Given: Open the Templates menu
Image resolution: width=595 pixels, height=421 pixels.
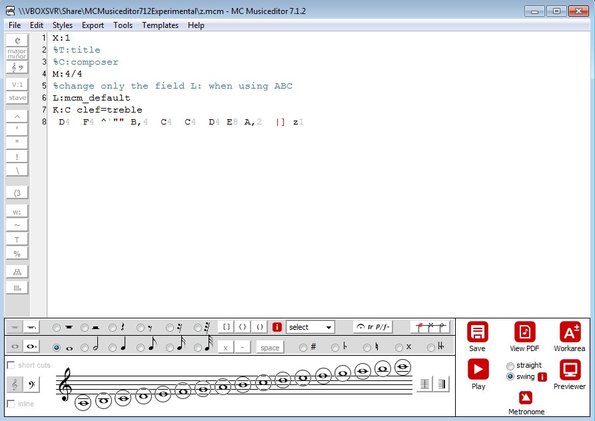Looking at the screenshot, I should (160, 25).
